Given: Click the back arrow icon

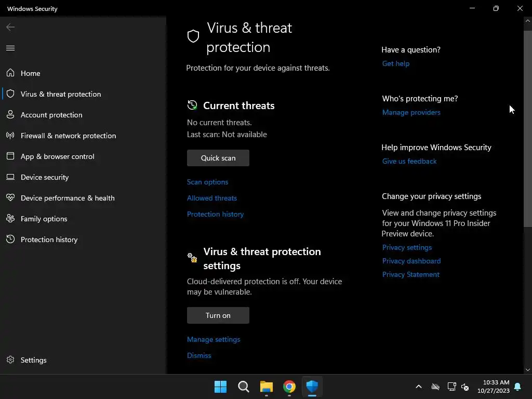Looking at the screenshot, I should pyautogui.click(x=10, y=27).
